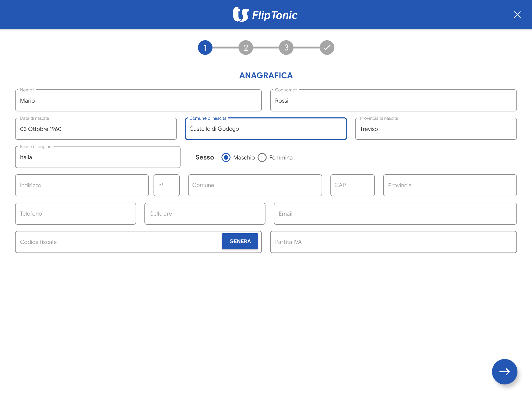Click the Cellulare input field
Viewport: 532px width, 399px height.
pos(205,214)
